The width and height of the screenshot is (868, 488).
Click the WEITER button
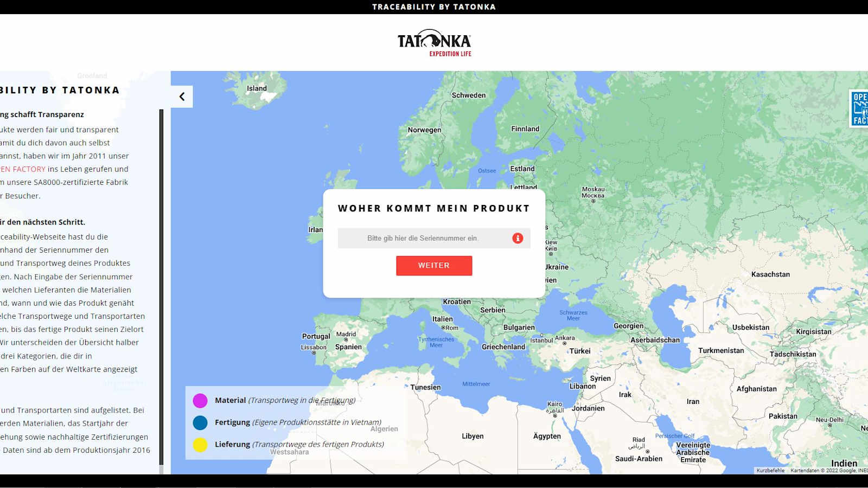tap(434, 266)
